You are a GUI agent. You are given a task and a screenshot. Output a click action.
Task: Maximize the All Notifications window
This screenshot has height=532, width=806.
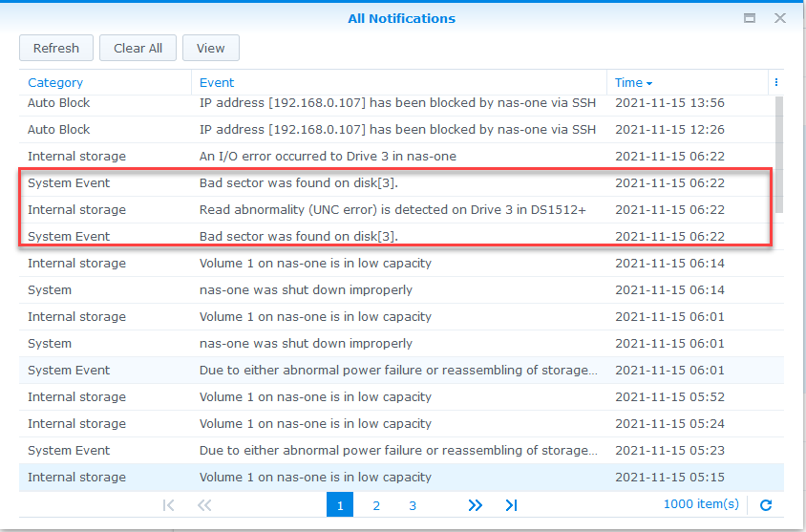[750, 18]
